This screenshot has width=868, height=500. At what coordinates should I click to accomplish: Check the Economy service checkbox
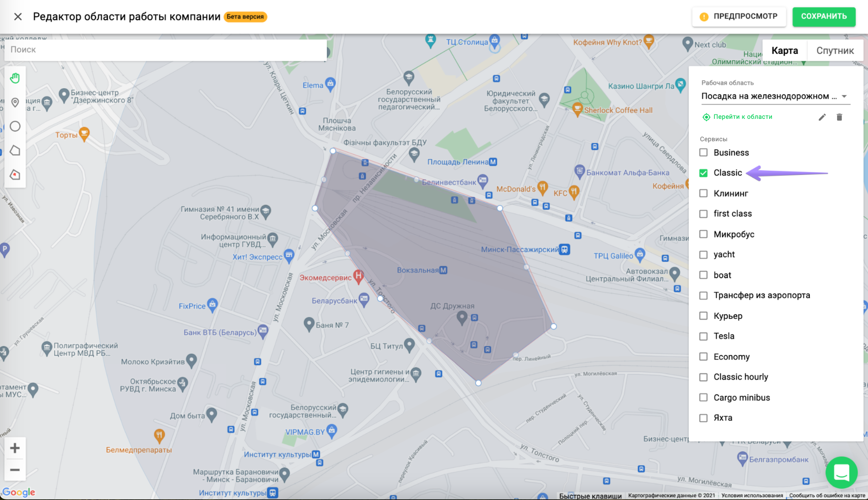tap(703, 356)
